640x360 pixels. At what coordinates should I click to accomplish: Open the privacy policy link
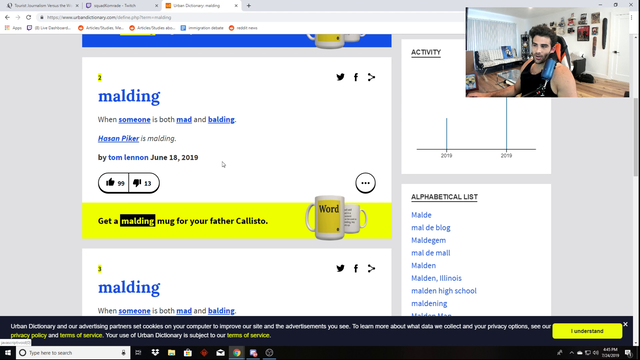tap(29, 335)
